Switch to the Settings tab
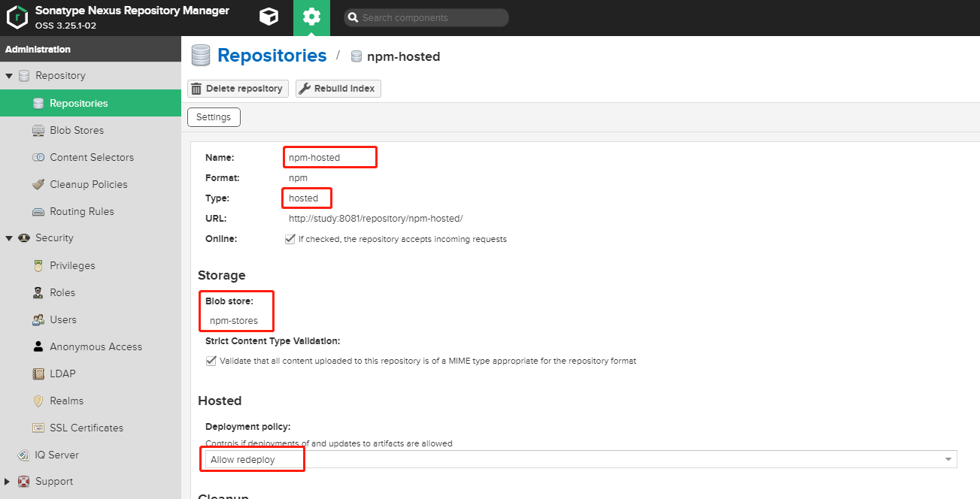This screenshot has width=980, height=499. [x=214, y=116]
